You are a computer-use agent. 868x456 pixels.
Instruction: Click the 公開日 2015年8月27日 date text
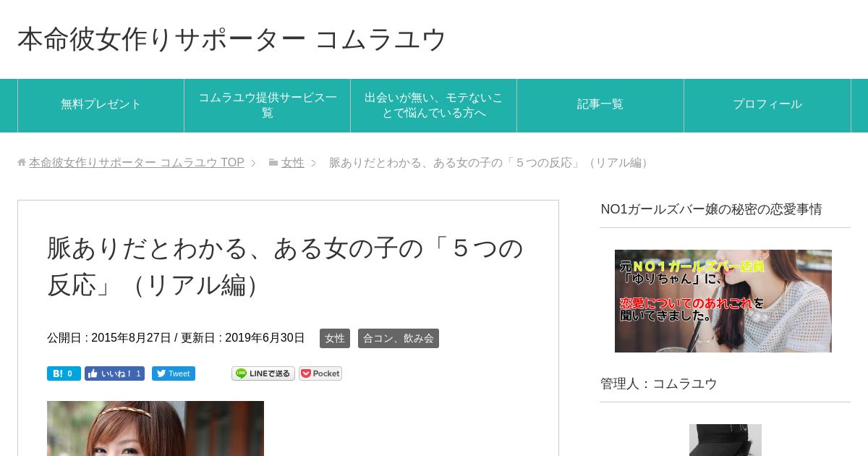109,338
